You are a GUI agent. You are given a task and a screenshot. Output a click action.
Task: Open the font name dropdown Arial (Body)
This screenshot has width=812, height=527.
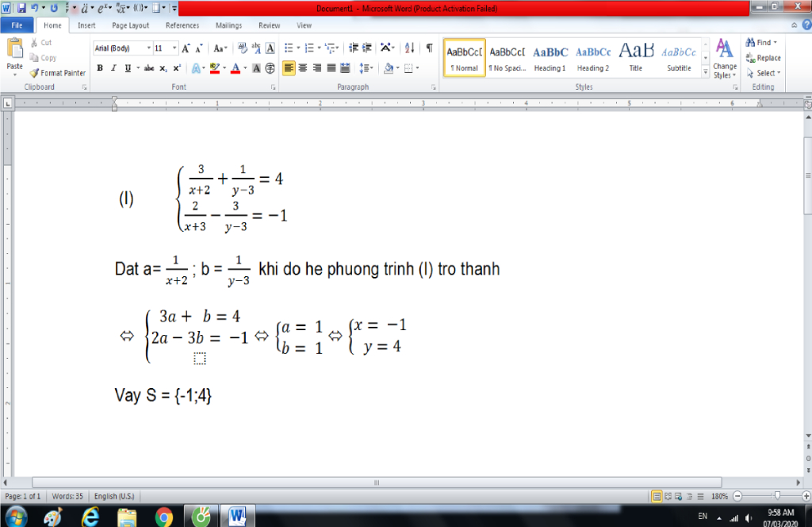(x=148, y=48)
